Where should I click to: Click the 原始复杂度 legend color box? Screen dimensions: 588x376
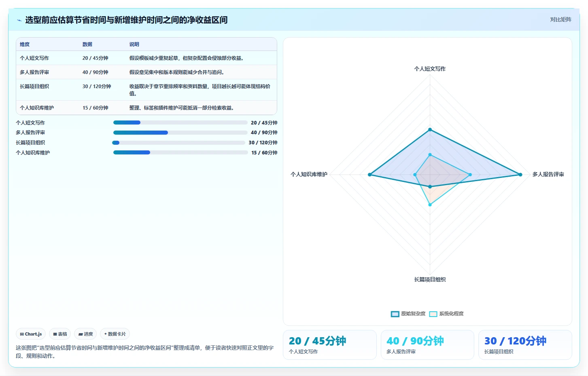click(x=395, y=314)
